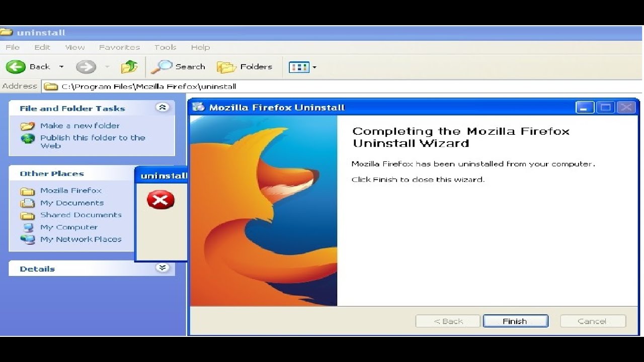
Task: Collapse the File and Folder Tasks panel
Action: [163, 108]
